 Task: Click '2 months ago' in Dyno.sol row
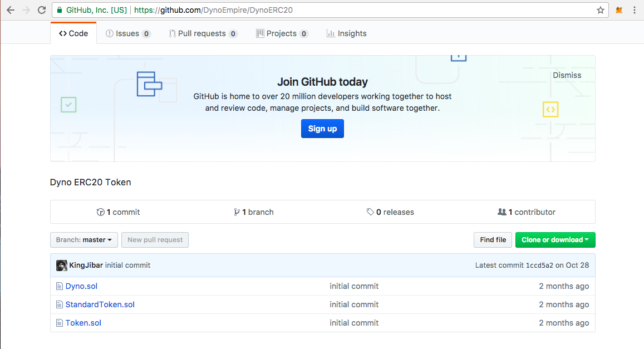[x=564, y=286]
